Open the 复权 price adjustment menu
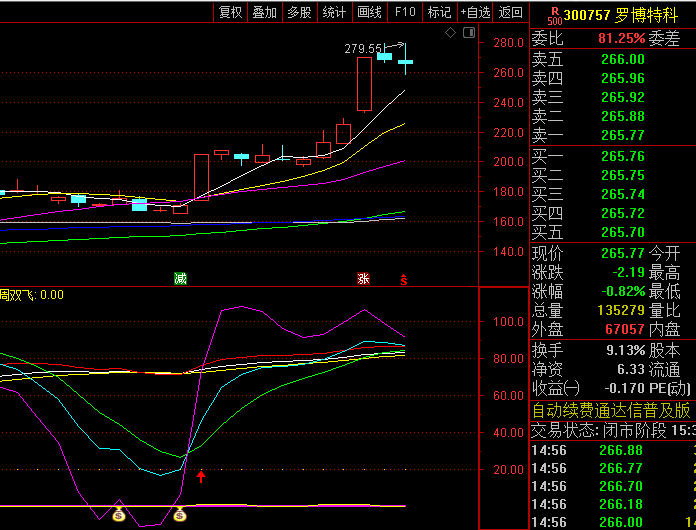Viewport: 696px width, 530px height. click(x=231, y=12)
